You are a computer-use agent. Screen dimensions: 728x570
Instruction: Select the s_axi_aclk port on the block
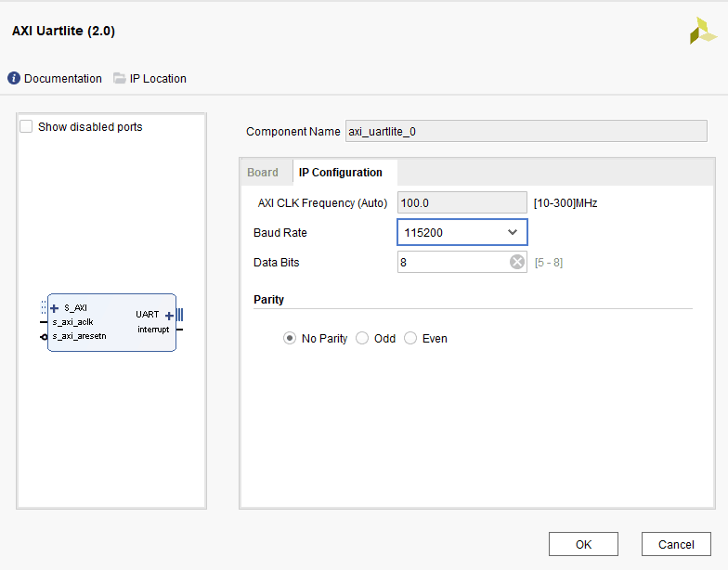click(72, 322)
